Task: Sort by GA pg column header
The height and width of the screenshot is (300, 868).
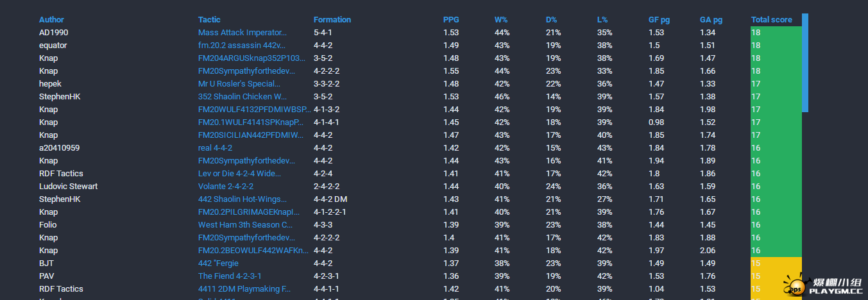Action: tap(711, 20)
